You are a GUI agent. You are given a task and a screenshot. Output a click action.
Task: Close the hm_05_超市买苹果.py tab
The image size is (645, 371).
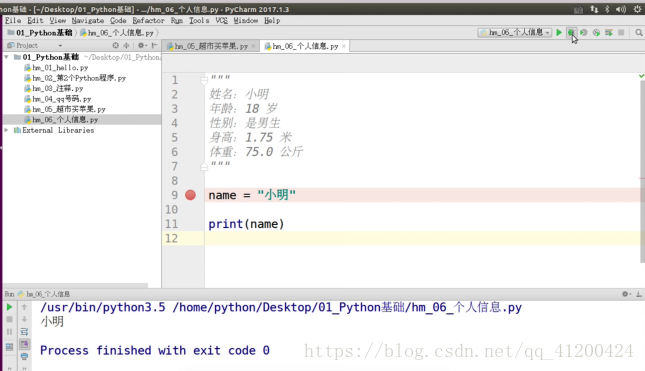pyautogui.click(x=253, y=46)
